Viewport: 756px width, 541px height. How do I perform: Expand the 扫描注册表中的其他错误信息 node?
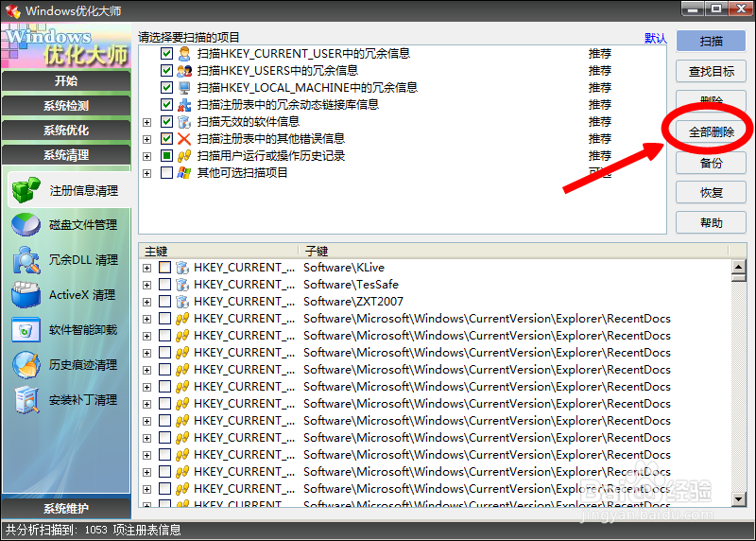147,139
